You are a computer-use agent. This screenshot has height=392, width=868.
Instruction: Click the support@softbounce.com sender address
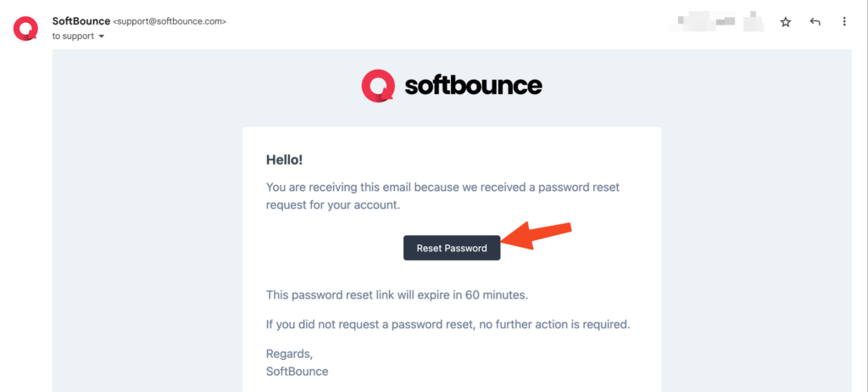tap(170, 21)
